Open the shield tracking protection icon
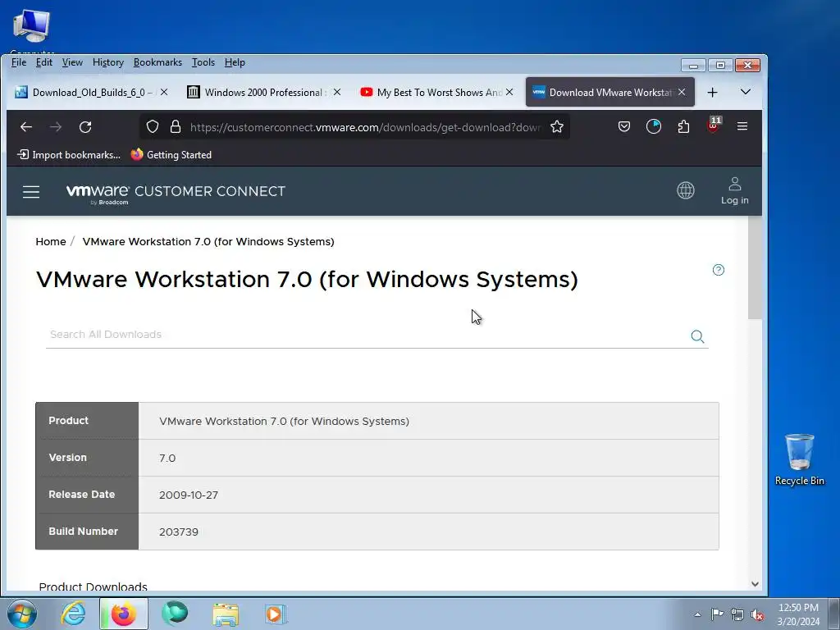This screenshot has width=840, height=630. (x=153, y=127)
